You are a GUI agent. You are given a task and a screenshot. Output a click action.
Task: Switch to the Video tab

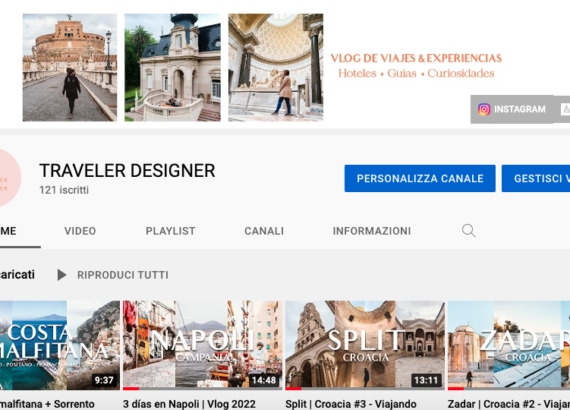80,231
